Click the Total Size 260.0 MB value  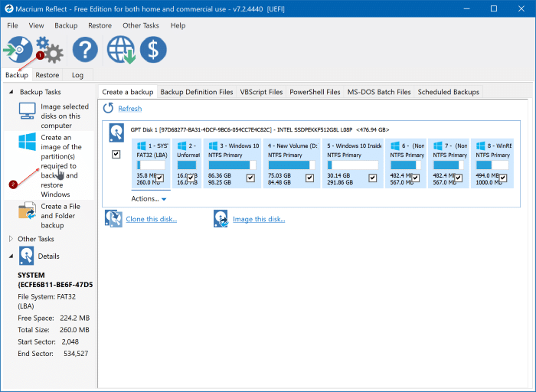pos(74,330)
